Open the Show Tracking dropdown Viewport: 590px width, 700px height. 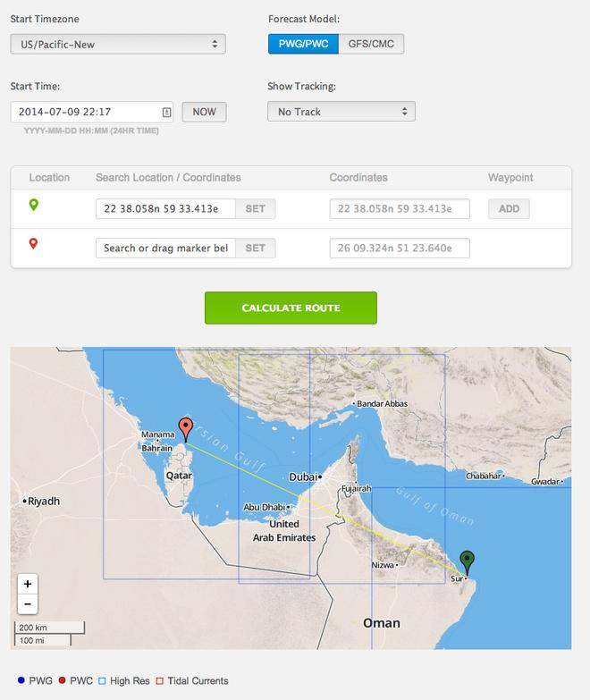[341, 112]
